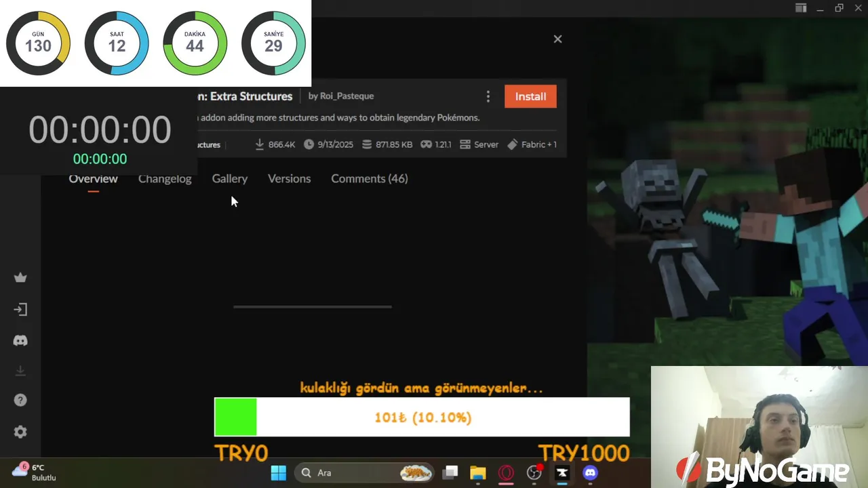Image resolution: width=868 pixels, height=488 pixels.
Task: Click the 1.21.1 game version text
Action: pyautogui.click(x=443, y=144)
